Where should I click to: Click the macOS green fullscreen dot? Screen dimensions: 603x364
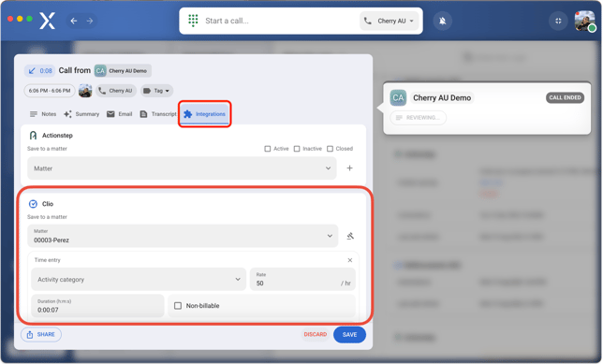(29, 19)
